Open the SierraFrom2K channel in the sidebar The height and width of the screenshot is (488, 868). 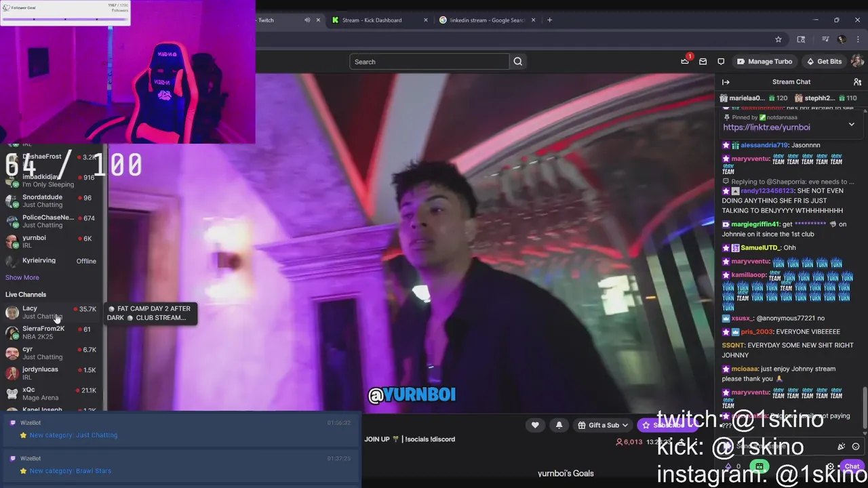click(x=51, y=333)
